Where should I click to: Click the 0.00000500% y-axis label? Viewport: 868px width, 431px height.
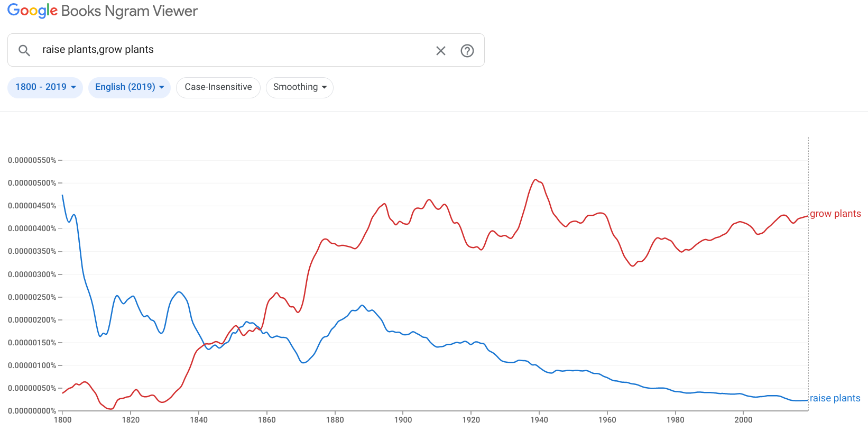coord(32,183)
